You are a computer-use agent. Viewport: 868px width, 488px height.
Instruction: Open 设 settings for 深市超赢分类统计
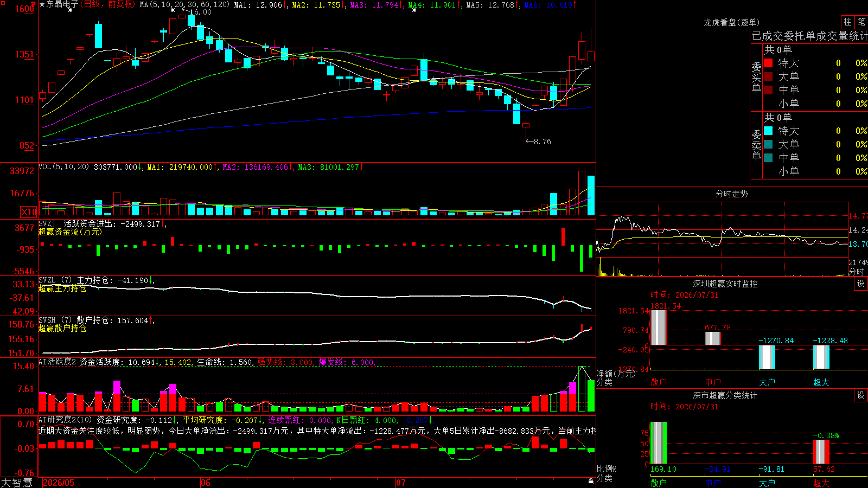tap(861, 395)
